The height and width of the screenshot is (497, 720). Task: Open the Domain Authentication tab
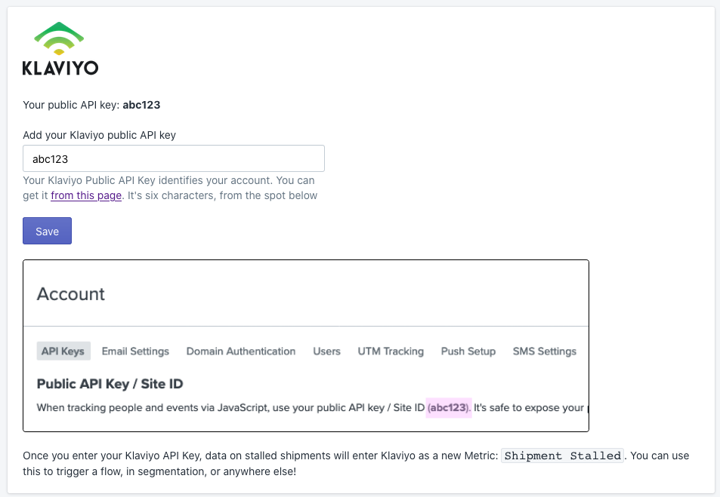(x=241, y=351)
